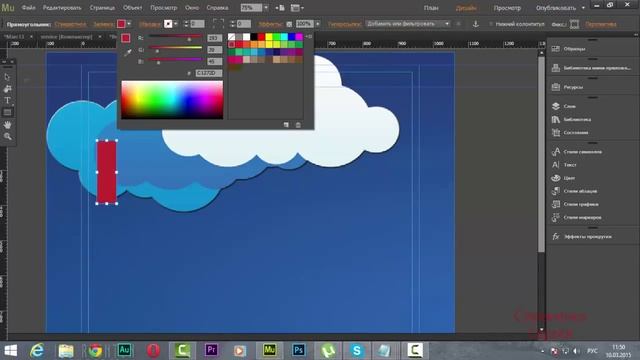The image size is (640, 360).
Task: Select the Crop tool in toolbox
Action: 7,89
